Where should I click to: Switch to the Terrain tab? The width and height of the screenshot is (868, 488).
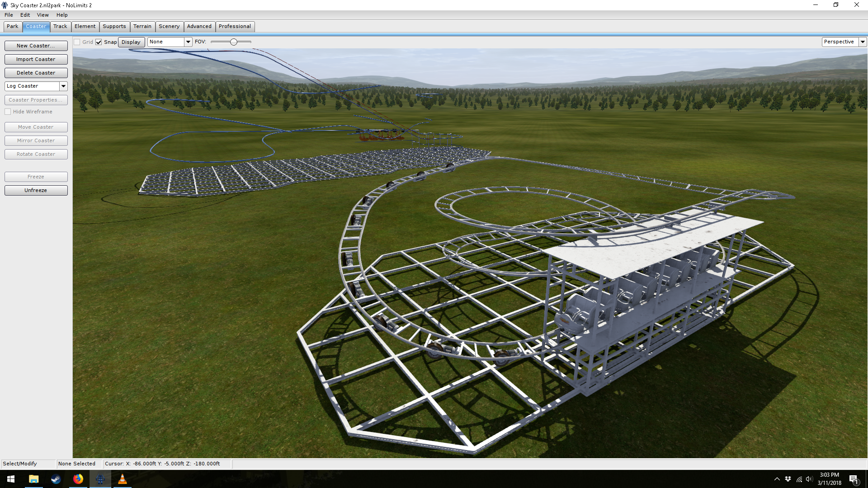142,26
